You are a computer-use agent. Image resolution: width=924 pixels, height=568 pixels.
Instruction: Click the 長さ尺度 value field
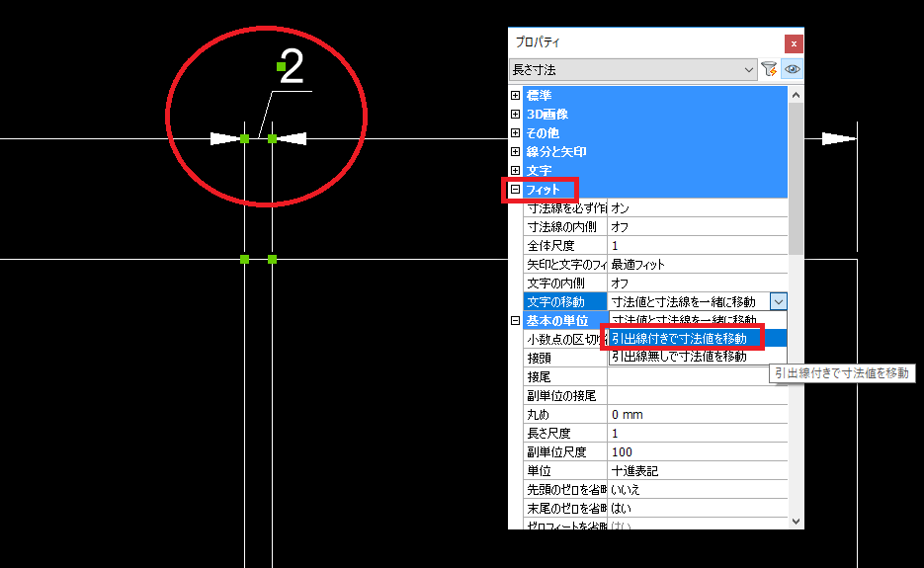click(697, 434)
